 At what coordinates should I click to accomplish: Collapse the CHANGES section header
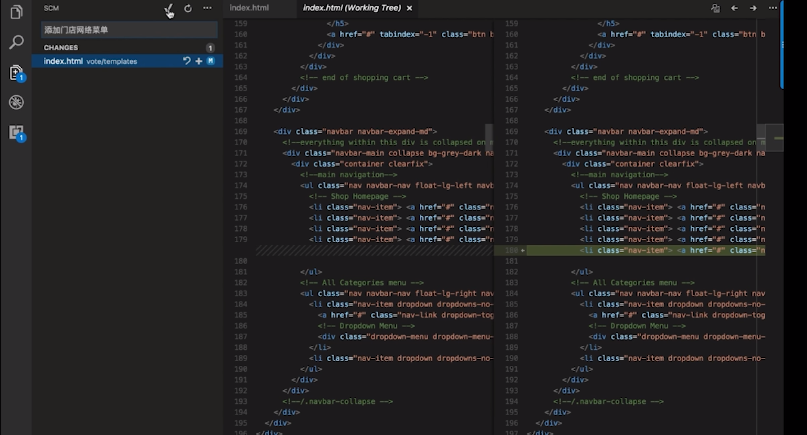click(x=61, y=47)
